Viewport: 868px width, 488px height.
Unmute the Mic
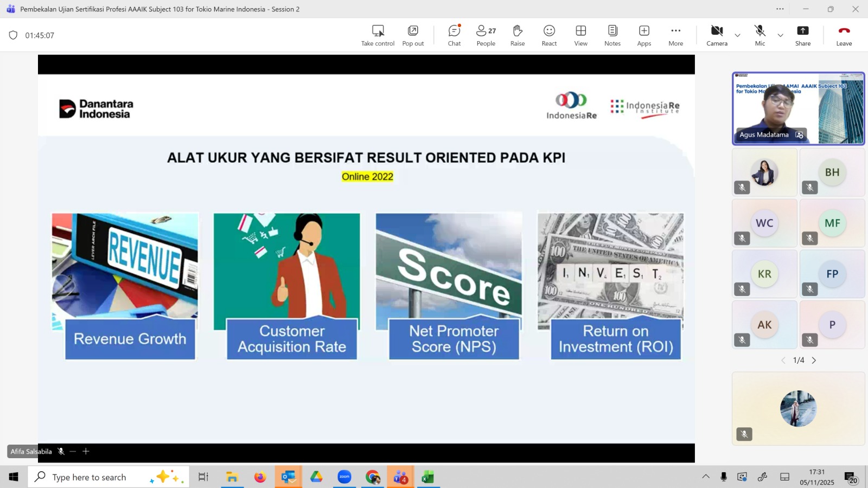[x=759, y=35]
